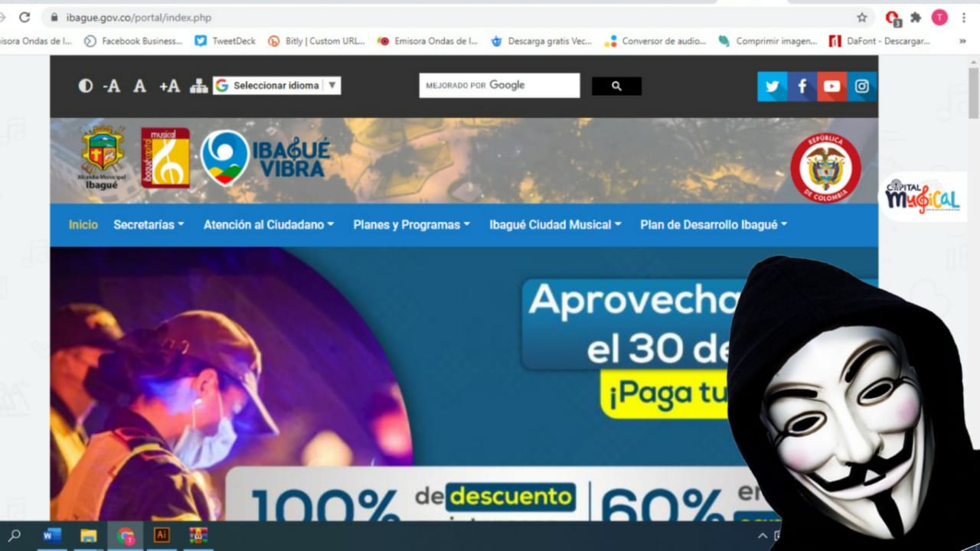
Task: Bookmark this page with the star icon
Action: [x=862, y=17]
